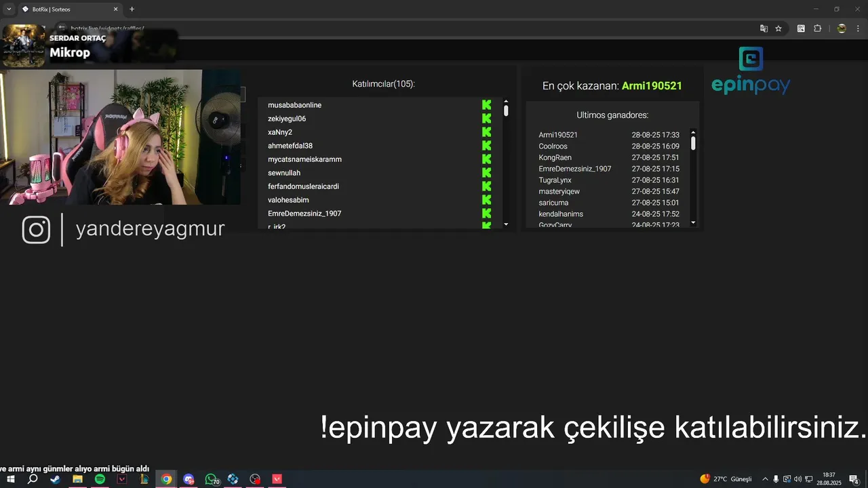The width and height of the screenshot is (868, 488).
Task: Open Discord from the taskbar
Action: tap(189, 479)
